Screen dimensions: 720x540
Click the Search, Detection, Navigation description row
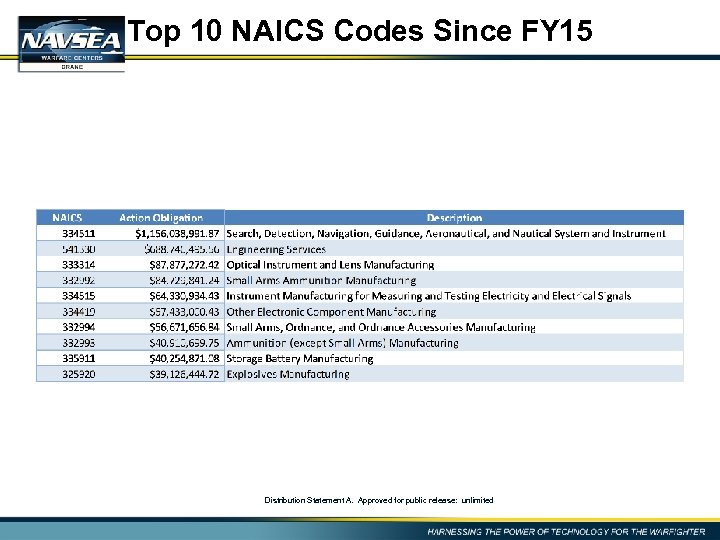(446, 233)
